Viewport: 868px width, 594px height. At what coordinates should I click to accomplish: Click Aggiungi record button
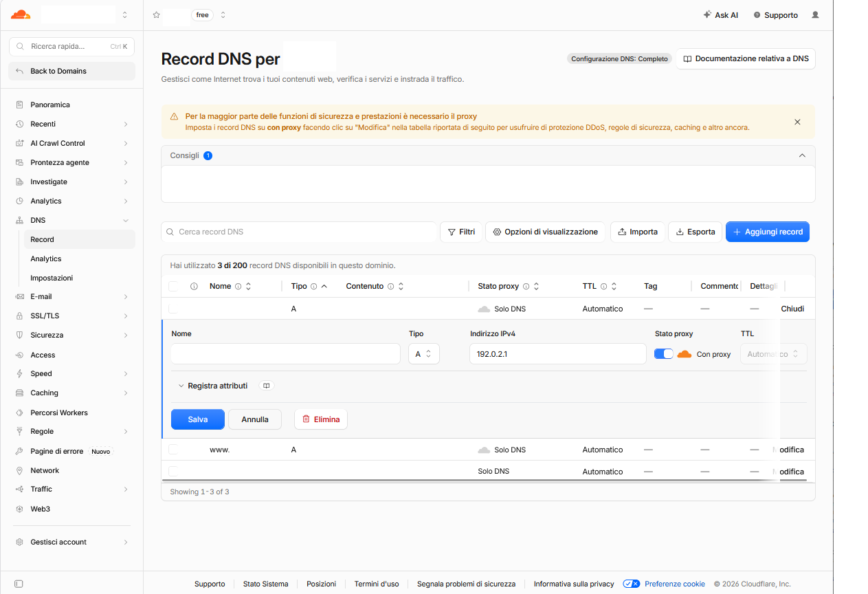[768, 232]
